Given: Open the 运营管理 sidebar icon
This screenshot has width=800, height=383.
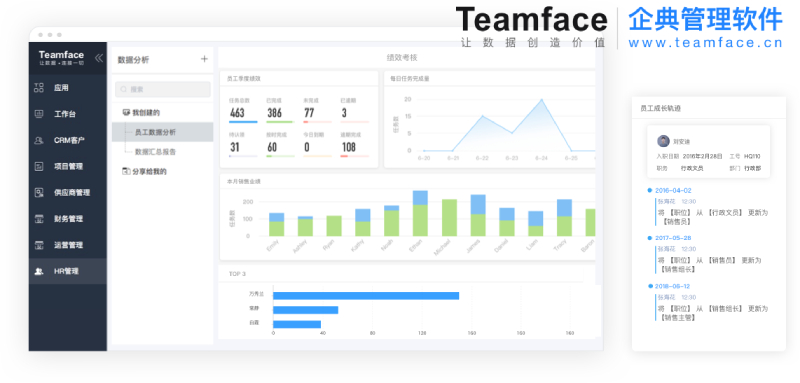Looking at the screenshot, I should (x=39, y=245).
